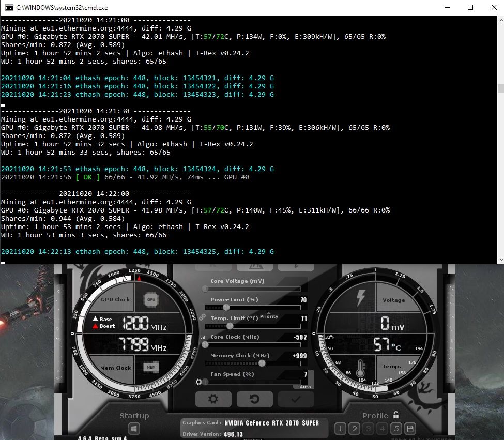Apply settings with the checkmark button

(296, 399)
